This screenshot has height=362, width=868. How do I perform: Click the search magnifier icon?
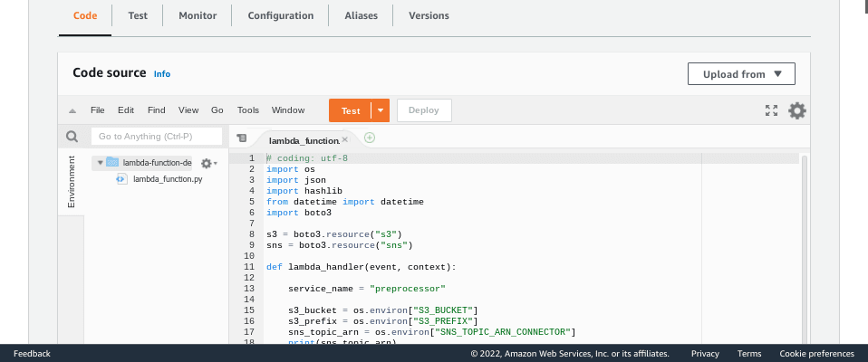72,137
